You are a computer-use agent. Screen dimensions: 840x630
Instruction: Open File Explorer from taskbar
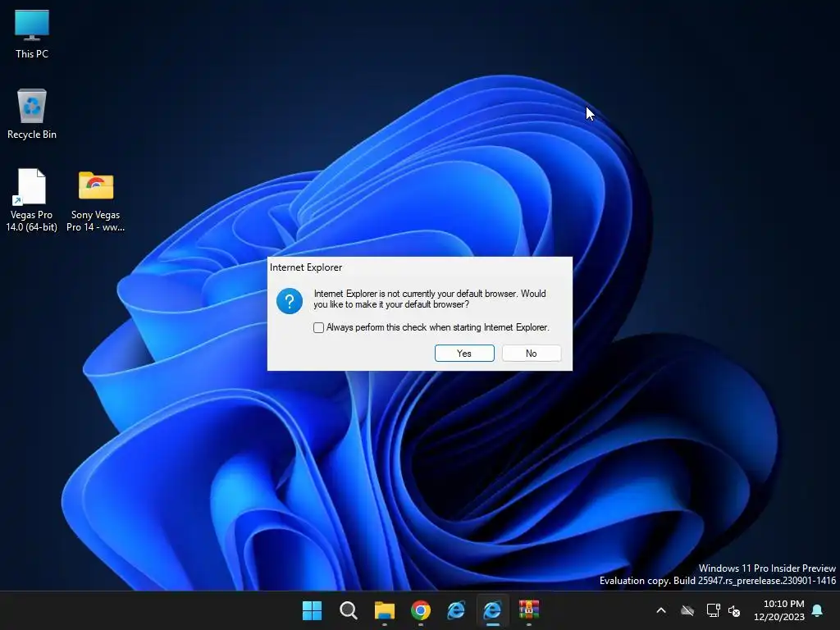[x=384, y=610]
